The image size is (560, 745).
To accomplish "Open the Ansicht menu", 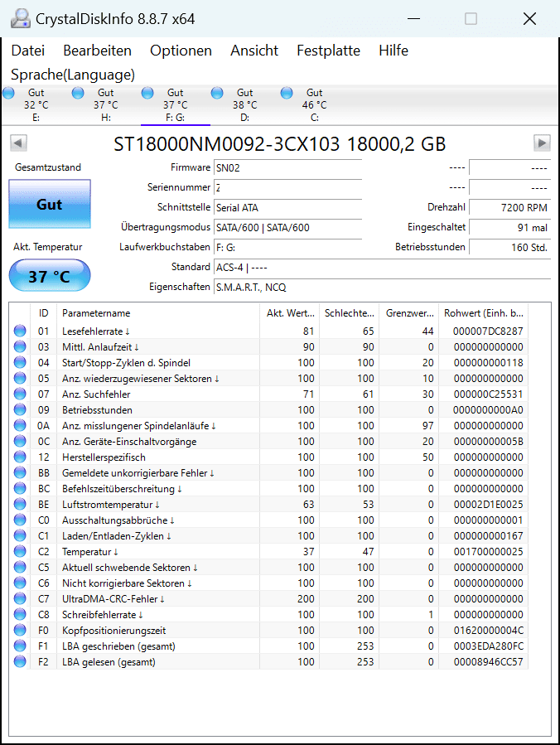I will click(254, 51).
